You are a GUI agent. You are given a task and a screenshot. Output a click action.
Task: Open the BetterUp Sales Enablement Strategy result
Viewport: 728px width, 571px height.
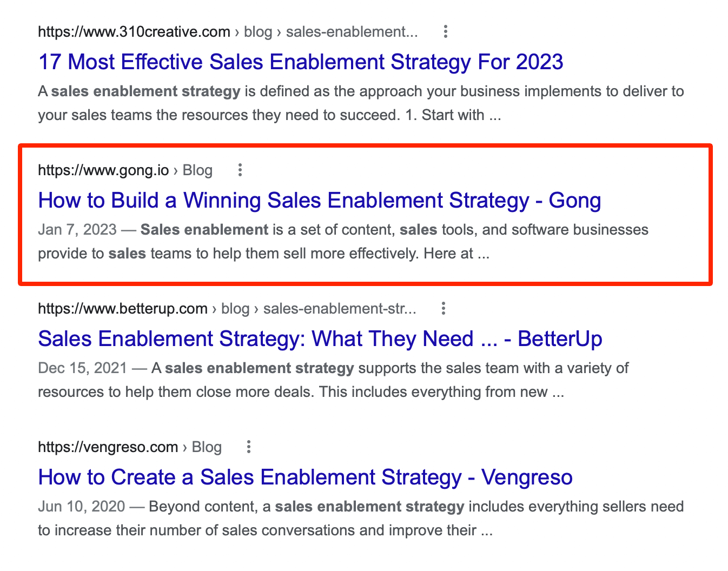pos(320,338)
